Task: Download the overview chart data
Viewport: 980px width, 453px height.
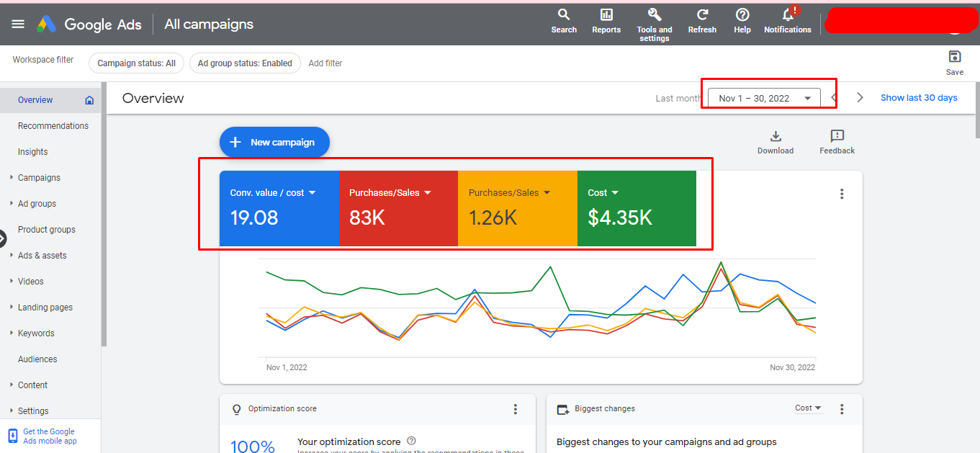Action: [x=776, y=137]
